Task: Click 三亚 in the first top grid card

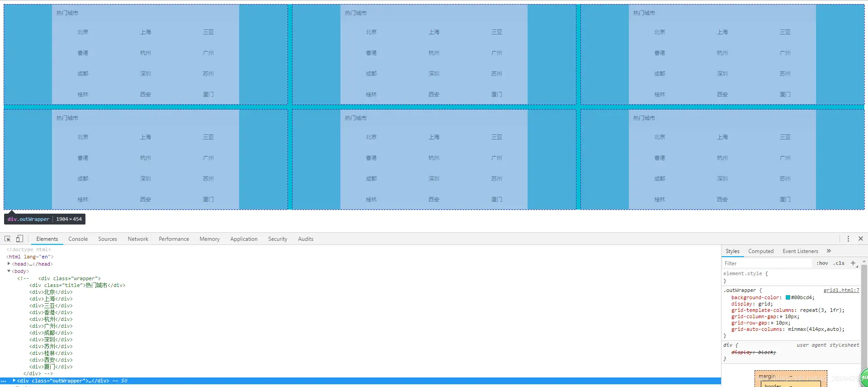Action: 208,32
